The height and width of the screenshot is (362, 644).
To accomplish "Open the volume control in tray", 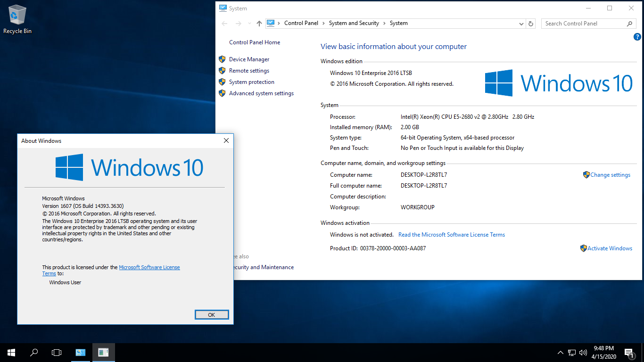I will point(583,353).
